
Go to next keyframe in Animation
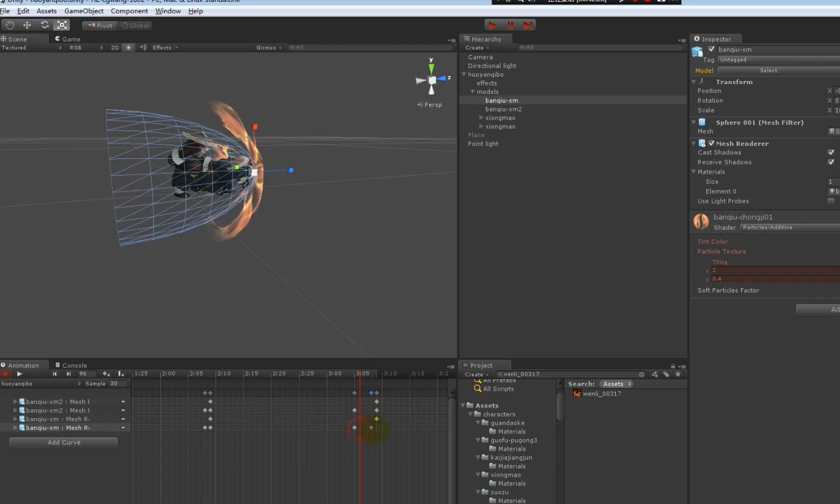[x=68, y=374]
